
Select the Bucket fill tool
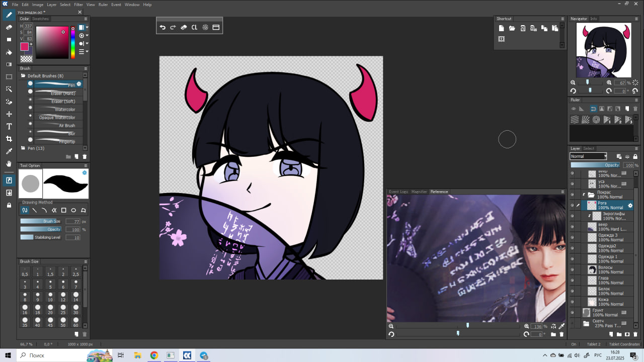(x=9, y=52)
